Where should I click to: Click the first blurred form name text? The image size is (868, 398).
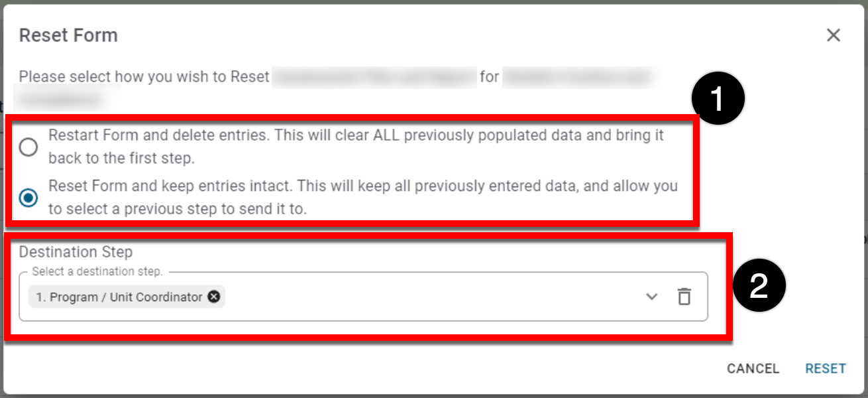click(x=374, y=77)
